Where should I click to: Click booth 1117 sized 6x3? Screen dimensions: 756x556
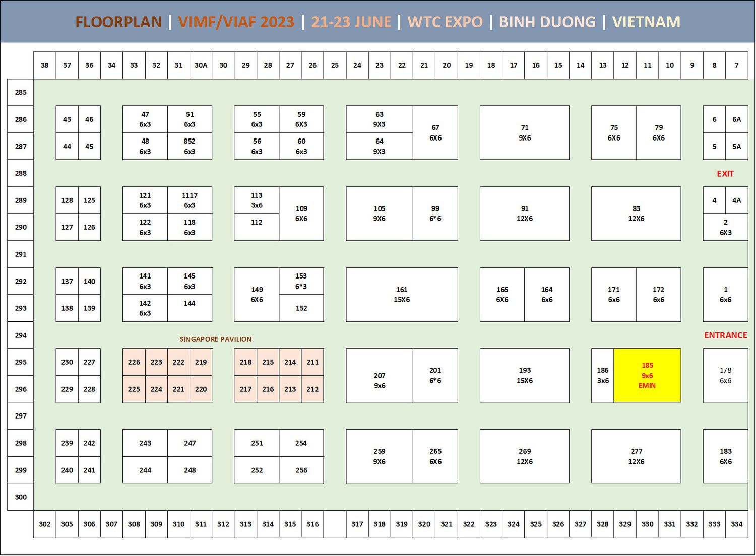(190, 200)
